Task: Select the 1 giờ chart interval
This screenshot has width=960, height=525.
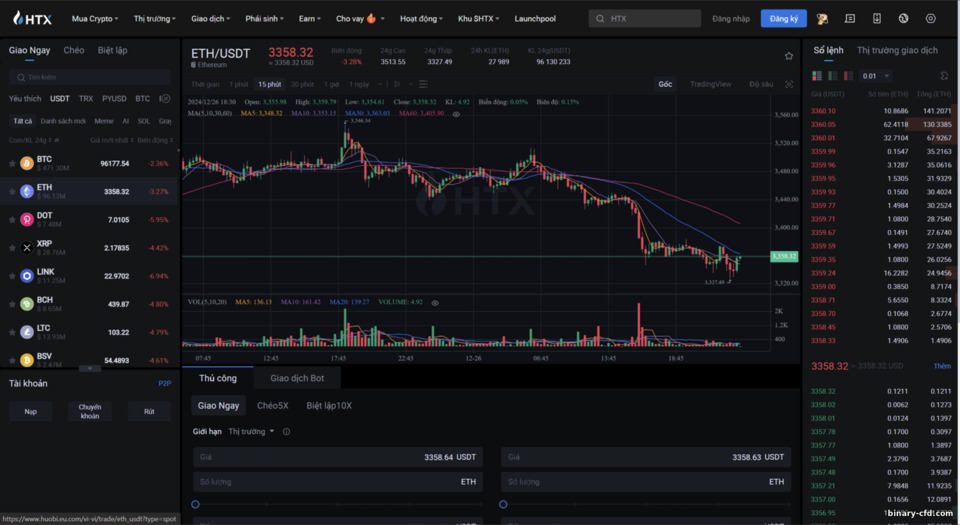Action: [331, 84]
